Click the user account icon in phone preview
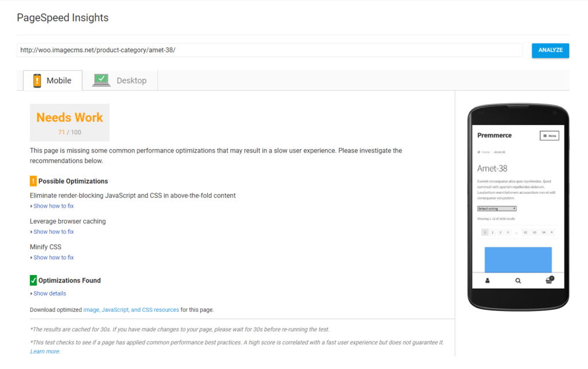 488,281
